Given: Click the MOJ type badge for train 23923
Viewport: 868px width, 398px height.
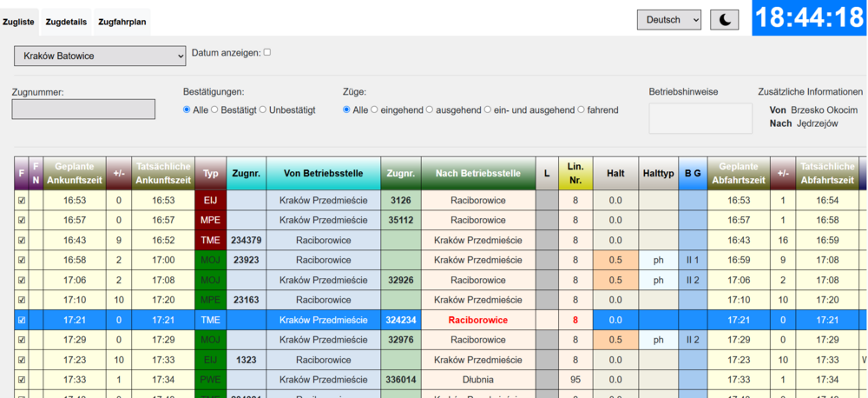Looking at the screenshot, I should (x=210, y=260).
